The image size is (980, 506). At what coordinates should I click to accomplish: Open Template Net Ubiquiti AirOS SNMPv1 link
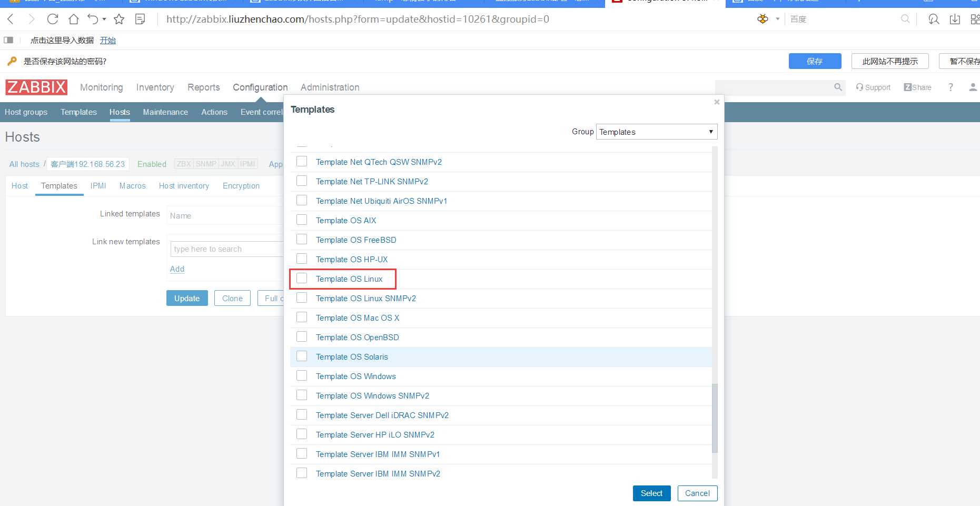[381, 201]
